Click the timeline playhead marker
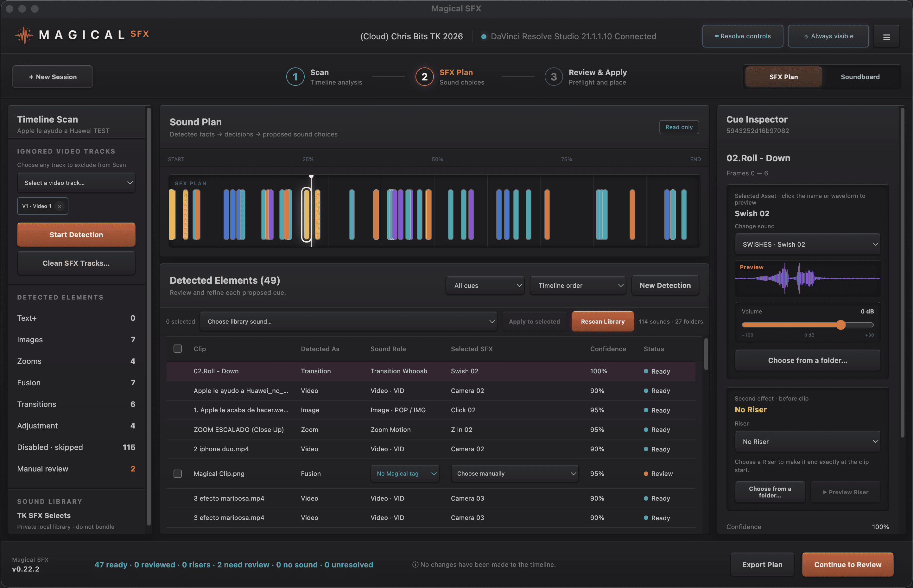The image size is (913, 588). coord(311,176)
